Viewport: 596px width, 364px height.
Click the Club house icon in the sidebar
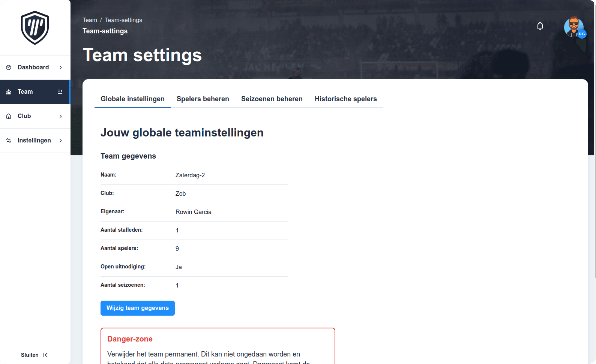[8, 116]
